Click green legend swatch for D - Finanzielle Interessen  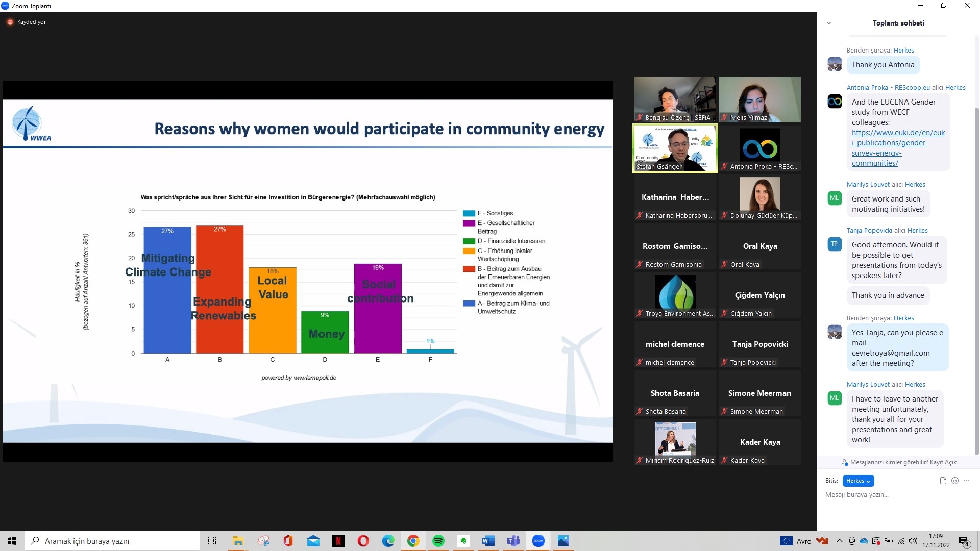click(469, 241)
